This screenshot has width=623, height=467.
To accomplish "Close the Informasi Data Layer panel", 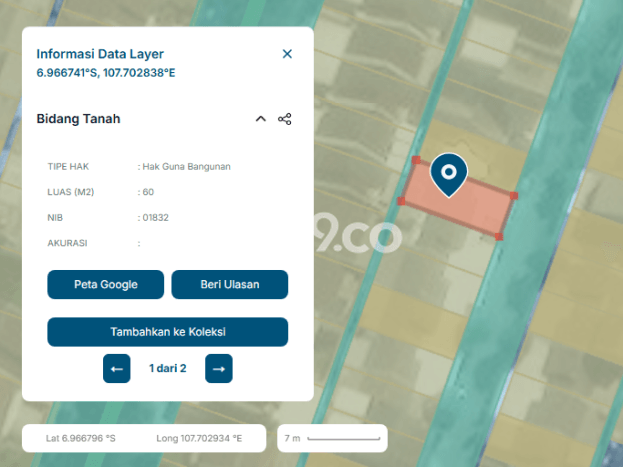I will point(287,54).
